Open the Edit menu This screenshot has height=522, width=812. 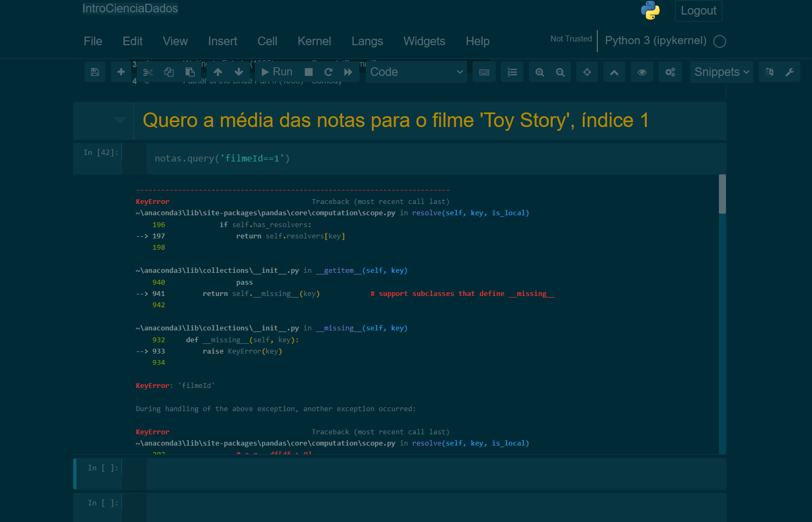(x=132, y=41)
